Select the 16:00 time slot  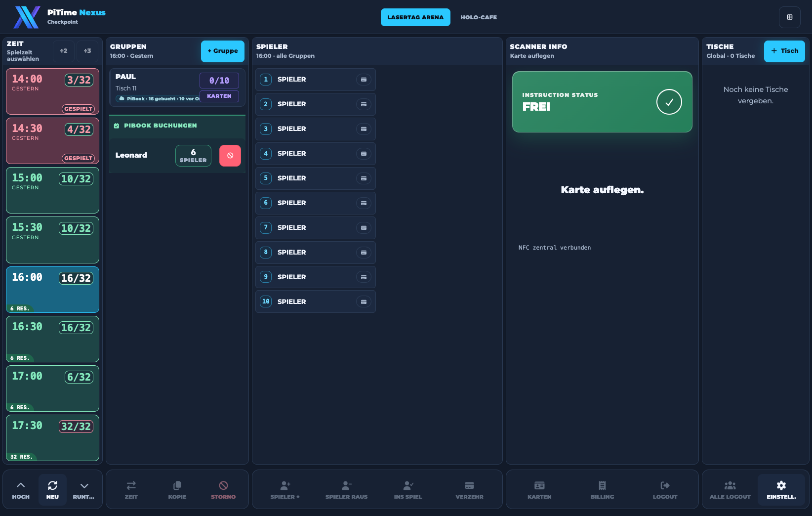(52, 290)
